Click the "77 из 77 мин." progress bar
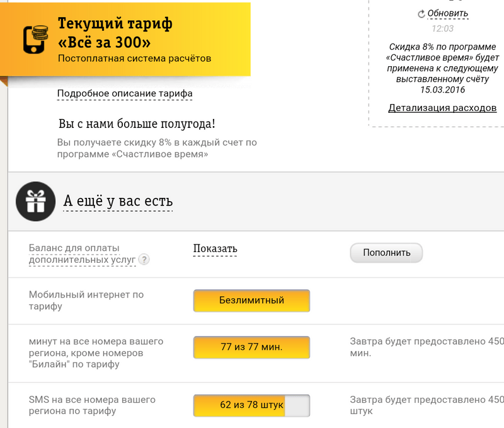The height and width of the screenshot is (428, 504). (251, 347)
